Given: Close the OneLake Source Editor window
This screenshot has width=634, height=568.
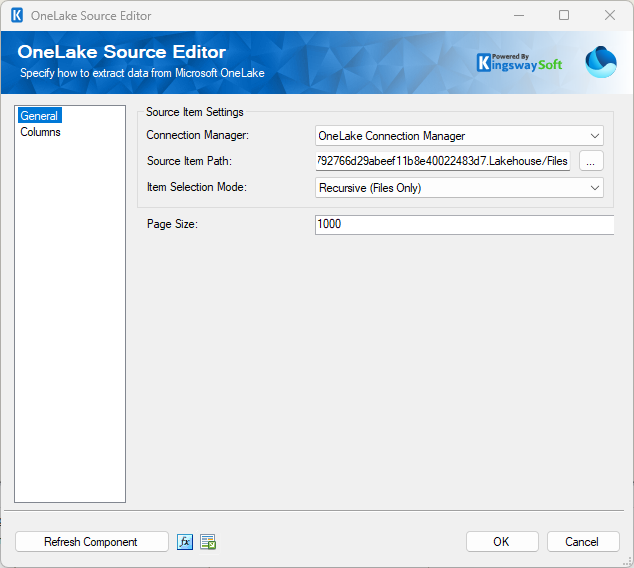Looking at the screenshot, I should pos(610,15).
